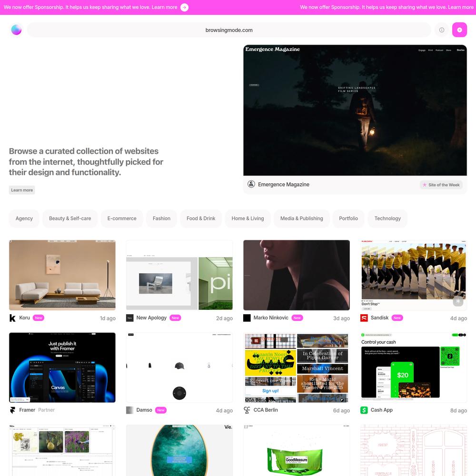Click the 6d ago timestamp for CCA Berlin
476x476 pixels.
tap(341, 410)
